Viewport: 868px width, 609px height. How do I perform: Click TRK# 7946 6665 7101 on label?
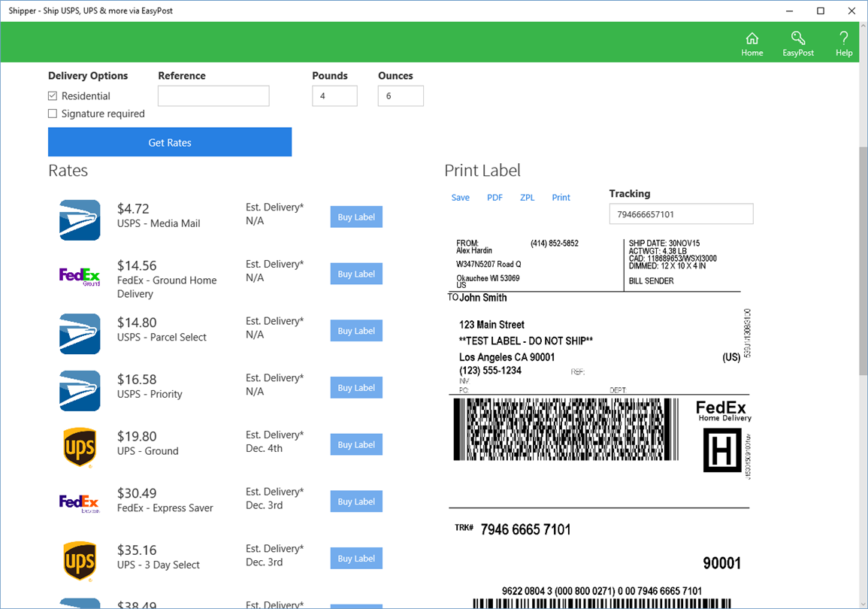click(x=513, y=530)
